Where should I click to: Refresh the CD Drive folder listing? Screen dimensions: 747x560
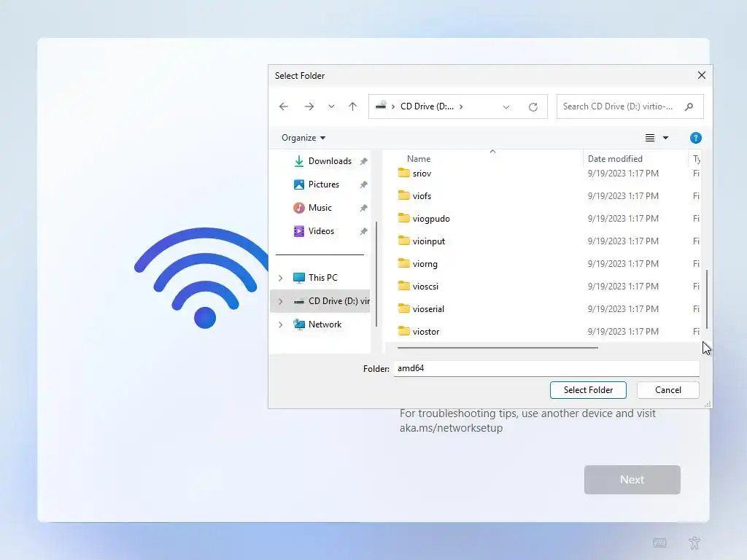click(533, 106)
